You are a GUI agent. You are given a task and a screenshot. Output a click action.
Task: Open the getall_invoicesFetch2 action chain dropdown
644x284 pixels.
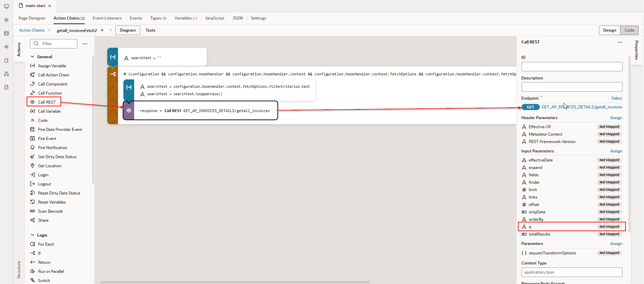point(102,30)
